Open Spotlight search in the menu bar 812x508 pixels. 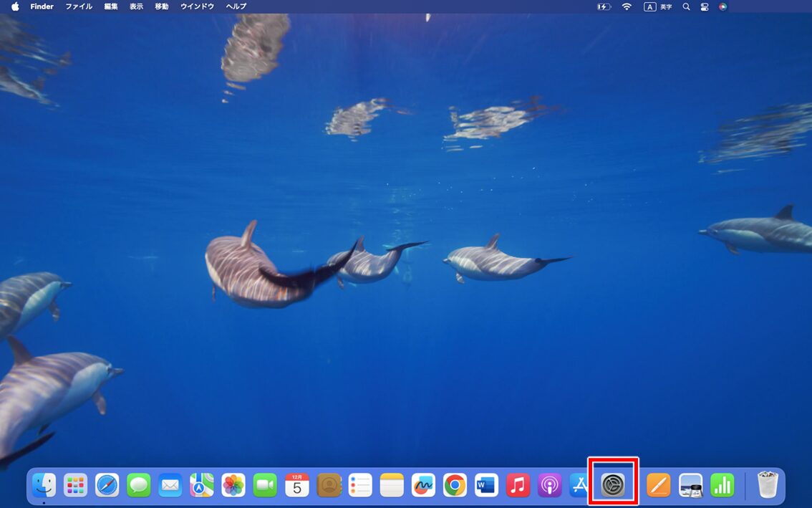click(686, 6)
